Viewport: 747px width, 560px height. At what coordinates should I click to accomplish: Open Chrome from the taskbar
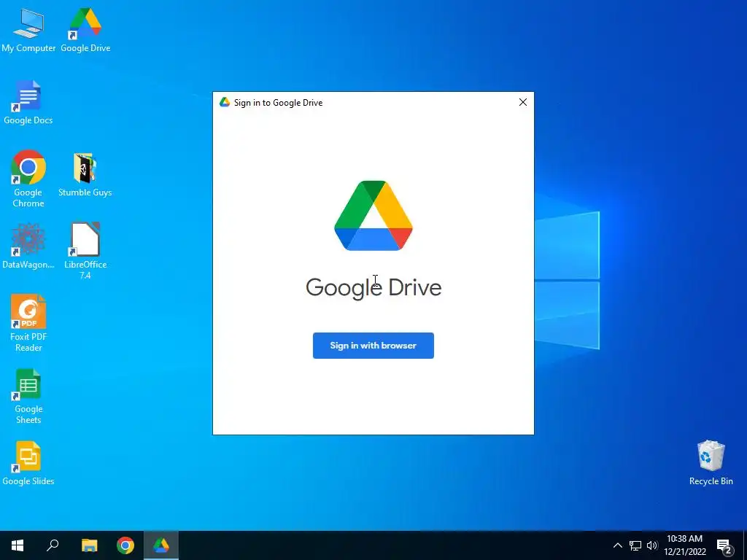point(125,545)
